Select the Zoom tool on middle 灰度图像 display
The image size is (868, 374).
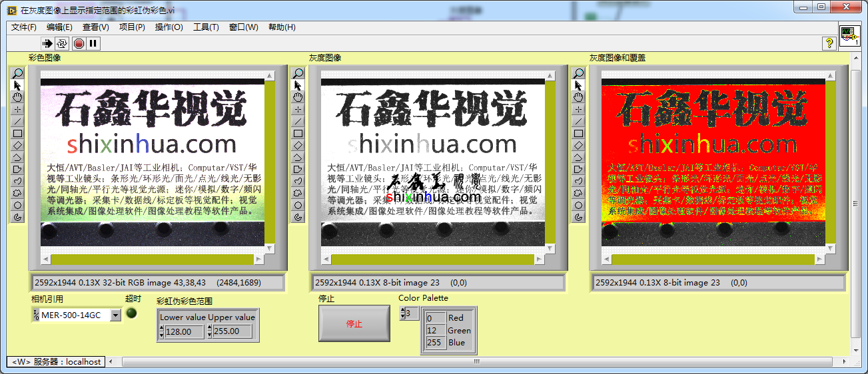click(298, 73)
